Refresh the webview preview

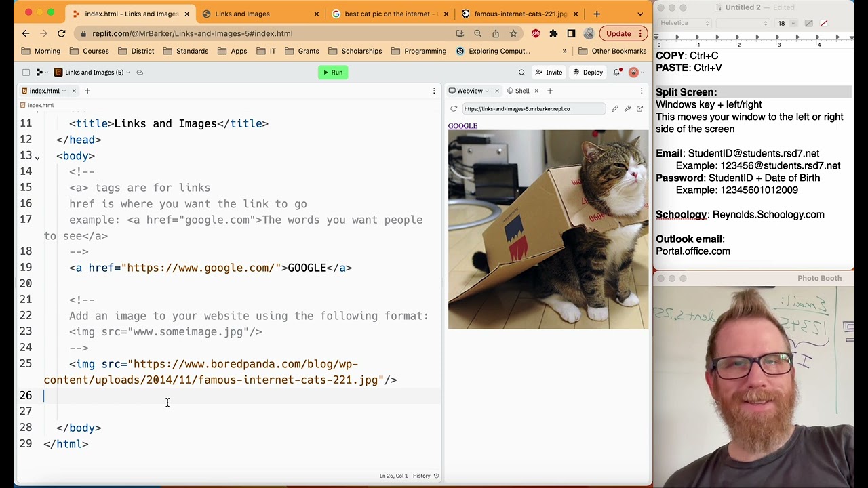click(454, 109)
